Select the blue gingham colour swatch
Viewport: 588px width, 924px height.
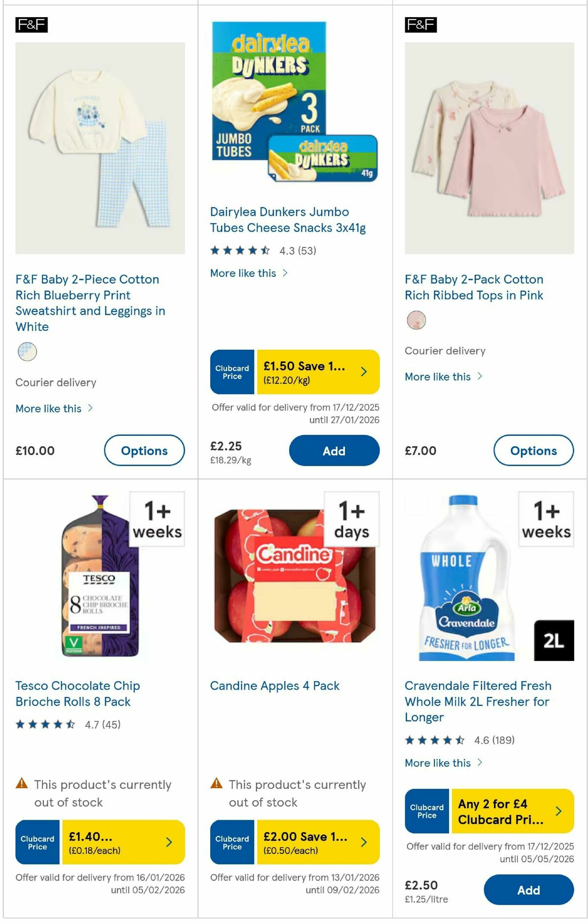27,351
